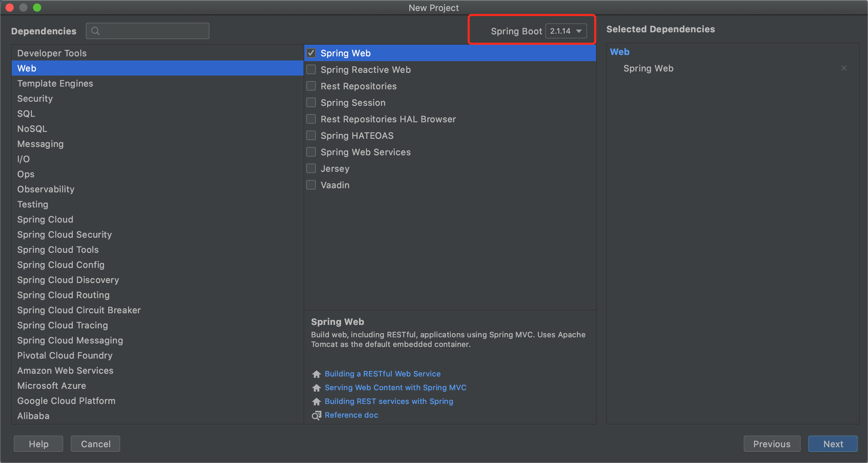868x463 pixels.
Task: Select the Developer Tools category
Action: [158, 53]
